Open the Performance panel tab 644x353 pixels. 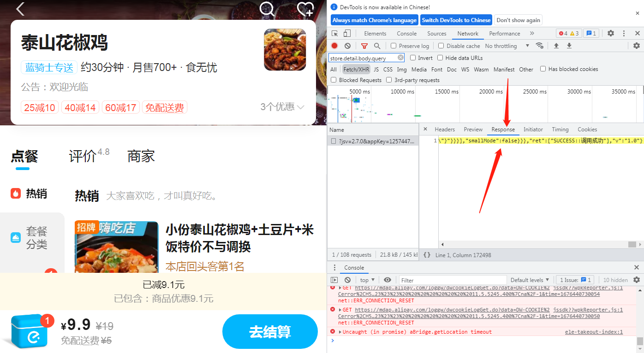click(x=504, y=34)
